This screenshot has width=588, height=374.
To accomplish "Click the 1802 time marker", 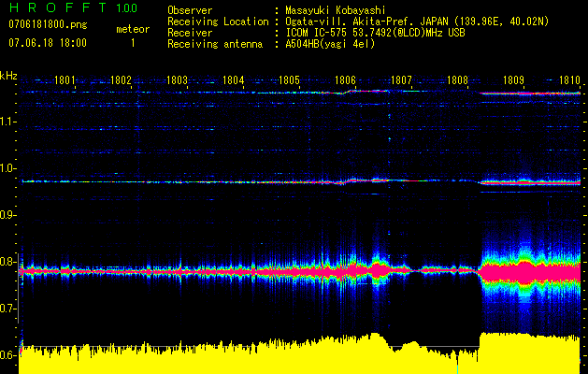I will point(121,79).
